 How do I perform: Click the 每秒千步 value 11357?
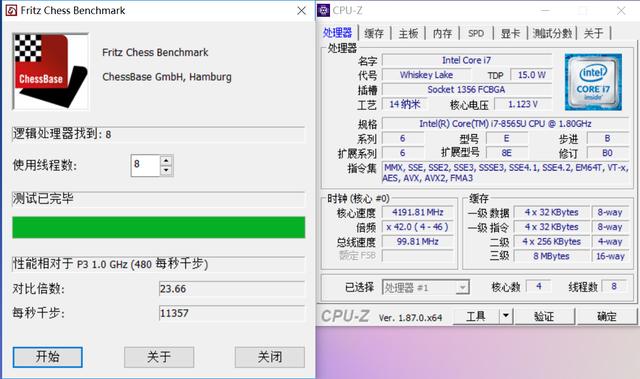[231, 313]
